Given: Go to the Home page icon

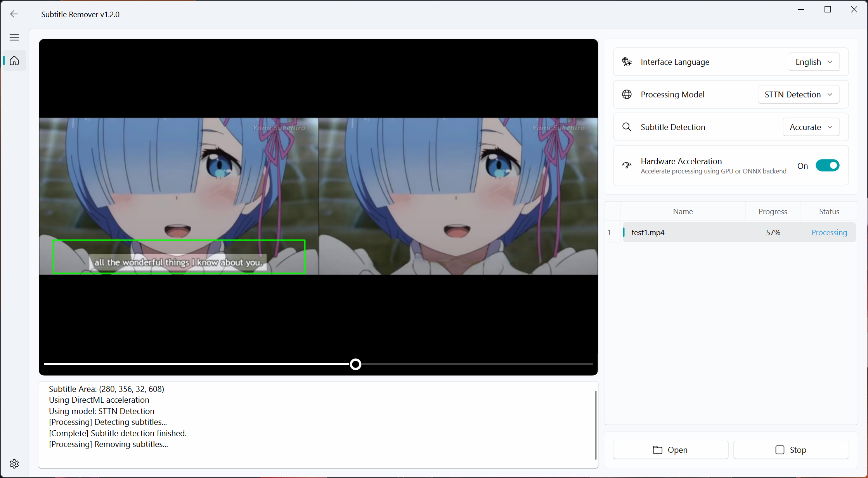Looking at the screenshot, I should [x=14, y=61].
